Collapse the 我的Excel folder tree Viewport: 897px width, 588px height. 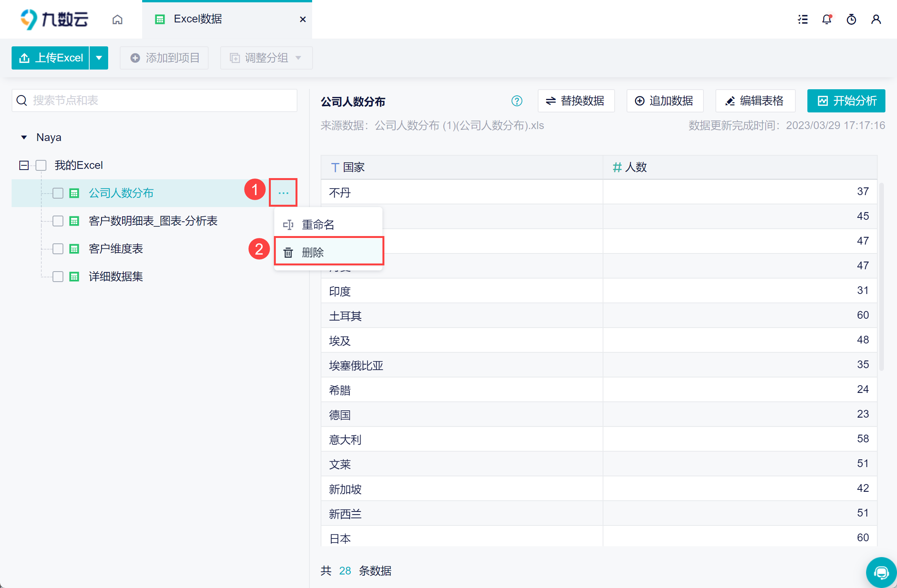24,165
